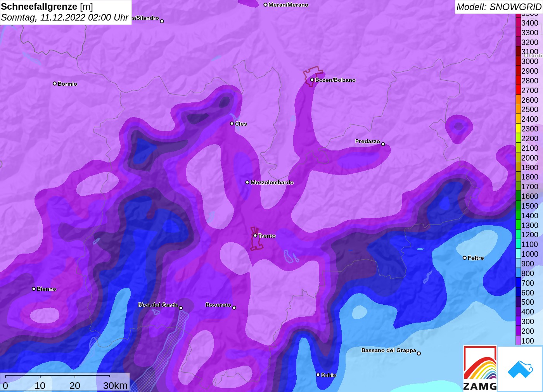Select the 3400 legend color swatch
Image resolution: width=543 pixels, height=392 pixels.
(518, 23)
